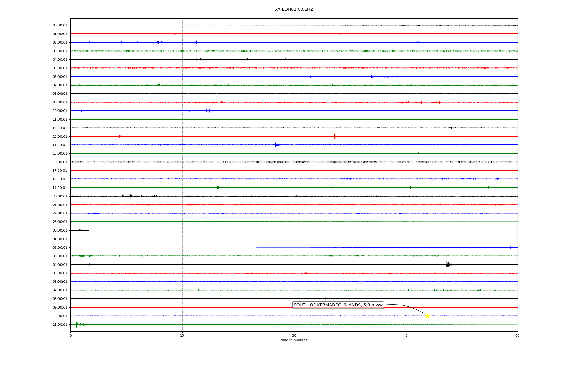
Task: Click the 16:00:01 trace time label
Action: pyautogui.click(x=60, y=162)
